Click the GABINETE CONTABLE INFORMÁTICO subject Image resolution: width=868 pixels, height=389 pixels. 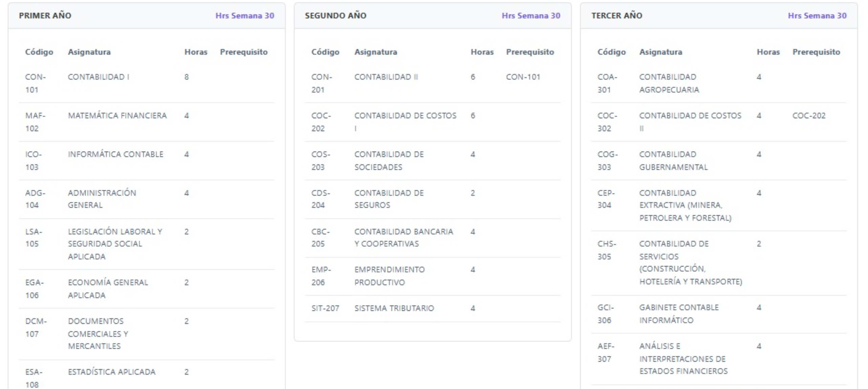678,314
